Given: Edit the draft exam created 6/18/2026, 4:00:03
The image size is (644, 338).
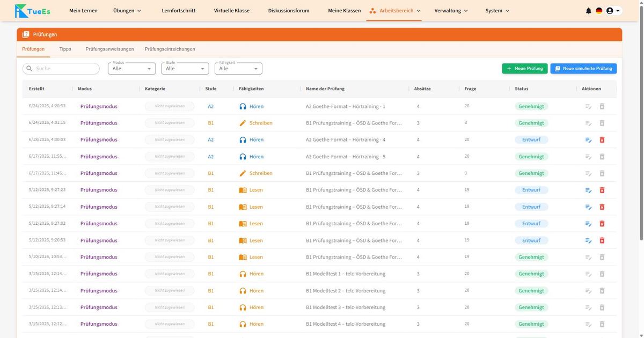Looking at the screenshot, I should pyautogui.click(x=589, y=140).
